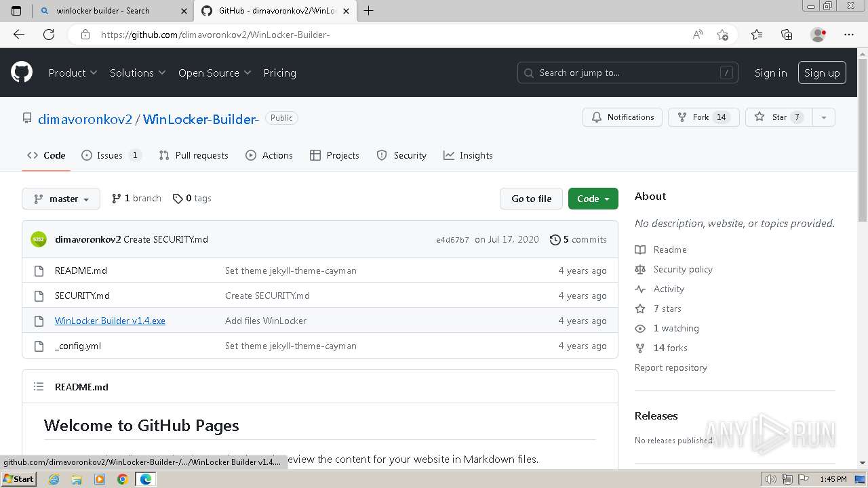Star the repository

click(779, 117)
